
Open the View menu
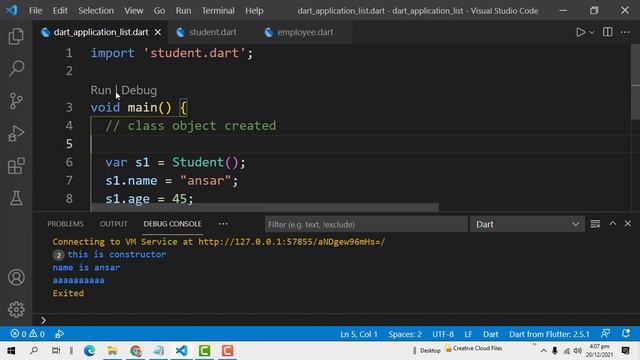click(133, 11)
